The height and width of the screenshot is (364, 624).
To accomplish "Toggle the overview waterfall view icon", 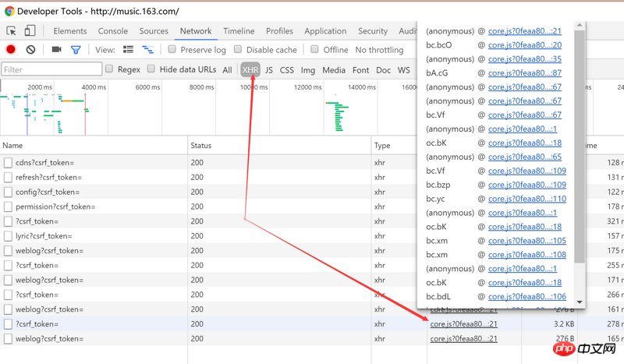I will point(147,49).
